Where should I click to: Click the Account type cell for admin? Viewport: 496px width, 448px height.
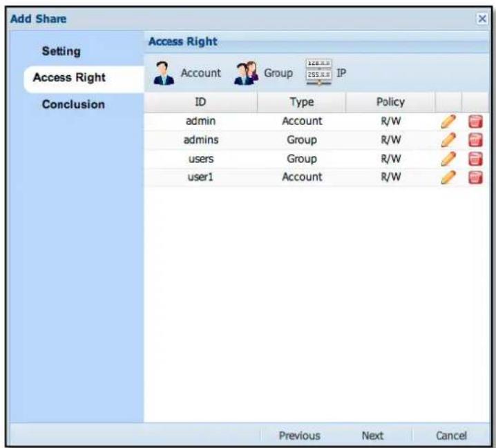pyautogui.click(x=302, y=121)
